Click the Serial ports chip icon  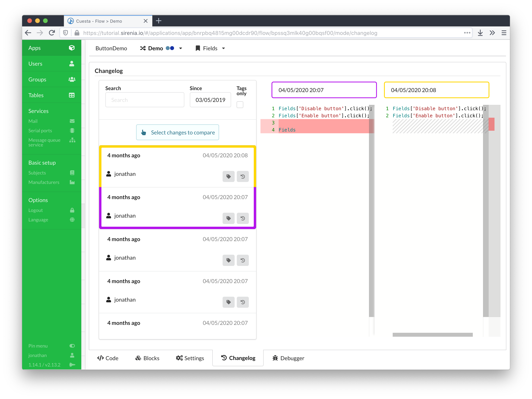tap(72, 131)
